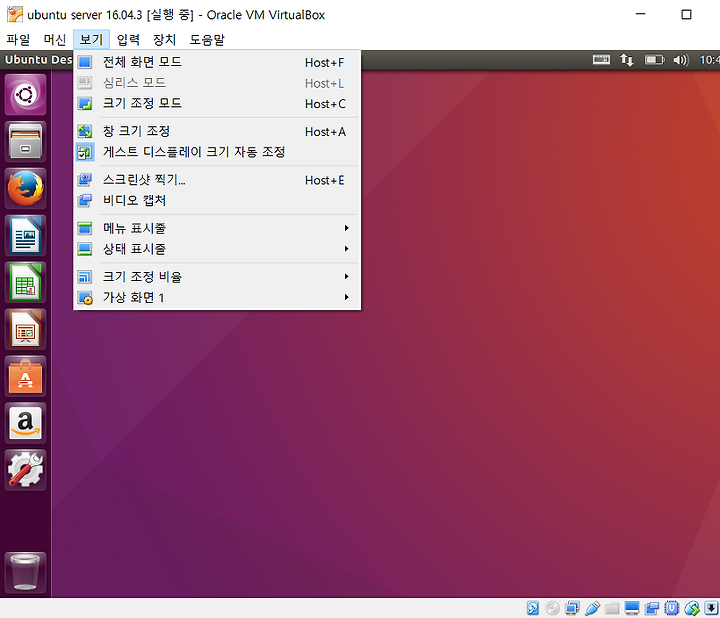Viewport: 720px width, 618px height.
Task: Click the hard disk activity status icon
Action: click(533, 608)
